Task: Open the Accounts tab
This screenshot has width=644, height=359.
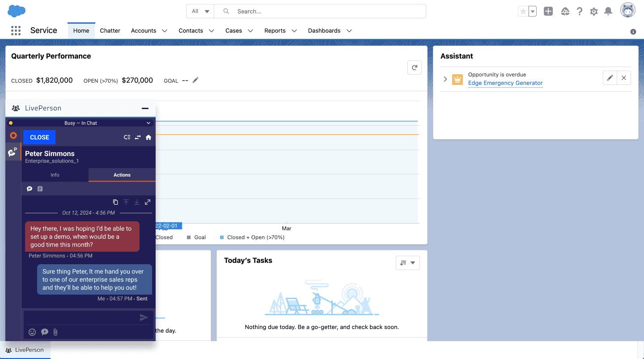Action: point(144,30)
